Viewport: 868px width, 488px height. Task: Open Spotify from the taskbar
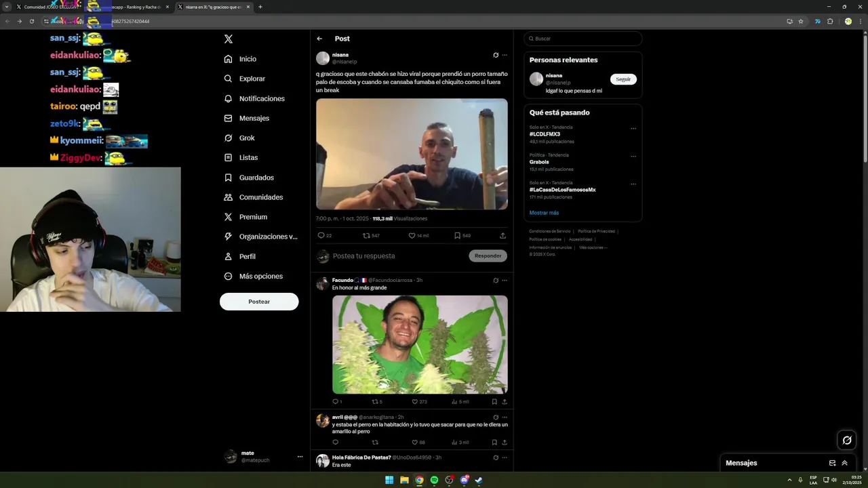point(434,481)
